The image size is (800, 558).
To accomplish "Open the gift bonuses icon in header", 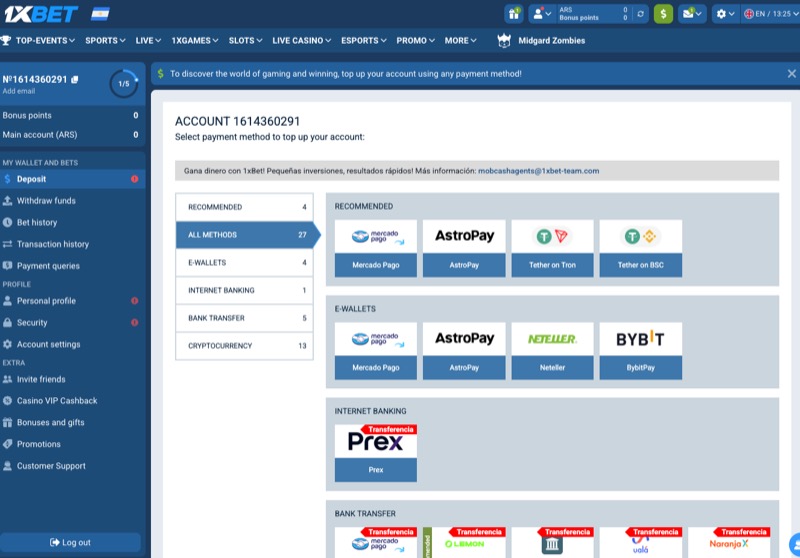I will click(x=514, y=14).
